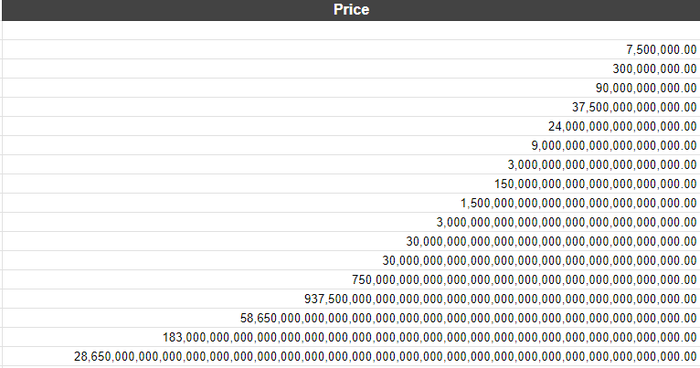This screenshot has width=700, height=368.
Task: Select the price cell starting with 150,000
Action: tap(351, 184)
